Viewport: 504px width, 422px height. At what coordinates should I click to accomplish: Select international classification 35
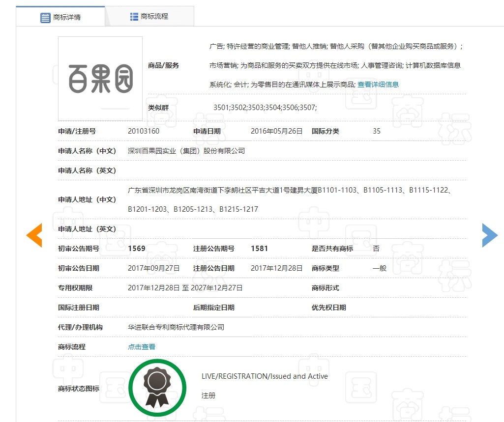pyautogui.click(x=377, y=131)
